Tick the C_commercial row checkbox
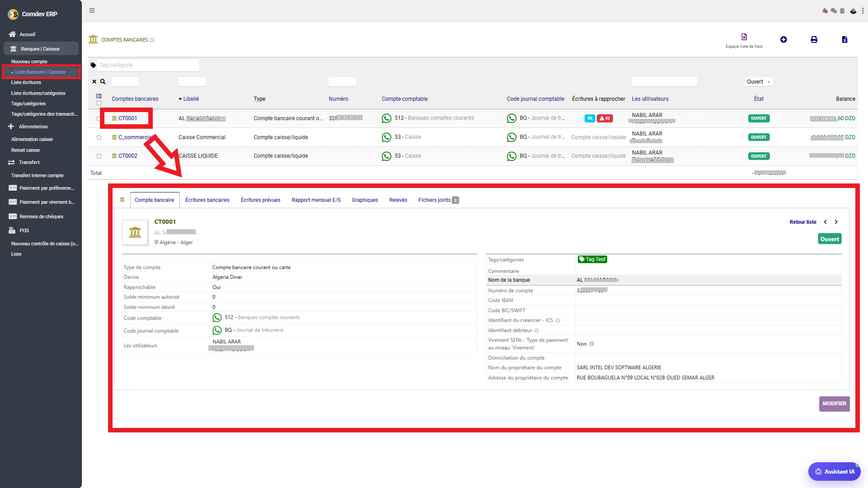Screen dimensions: 868x488 point(99,137)
